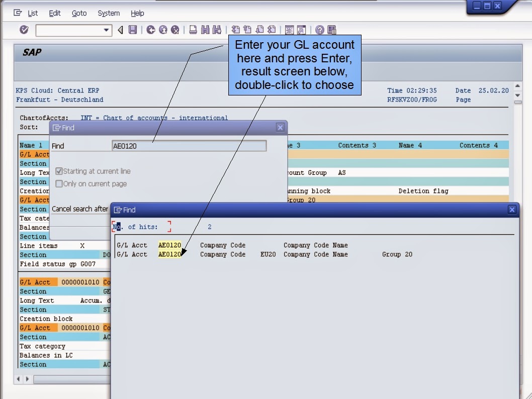
Task: Click the 'EU20' company code value
Action: click(268, 254)
